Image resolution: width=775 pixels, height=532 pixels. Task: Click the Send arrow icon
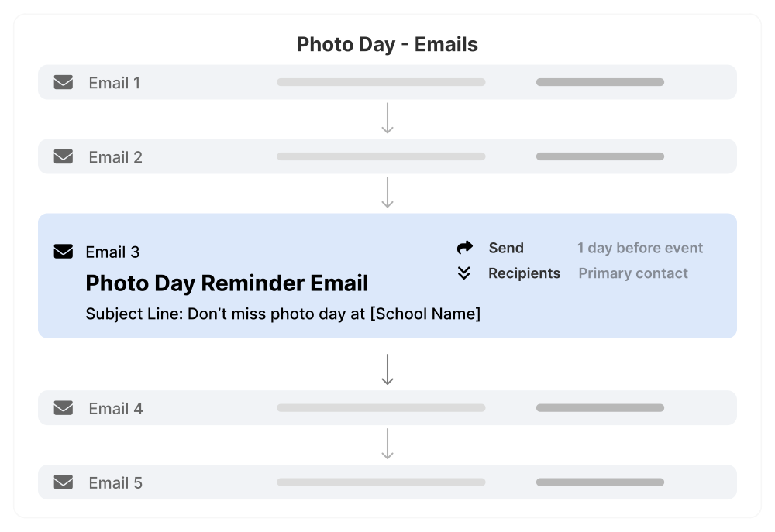coord(464,247)
